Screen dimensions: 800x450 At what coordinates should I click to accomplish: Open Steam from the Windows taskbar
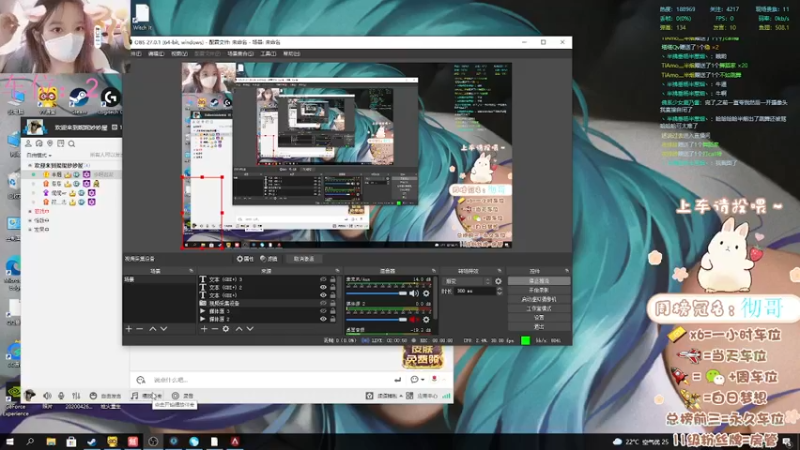[x=92, y=441]
